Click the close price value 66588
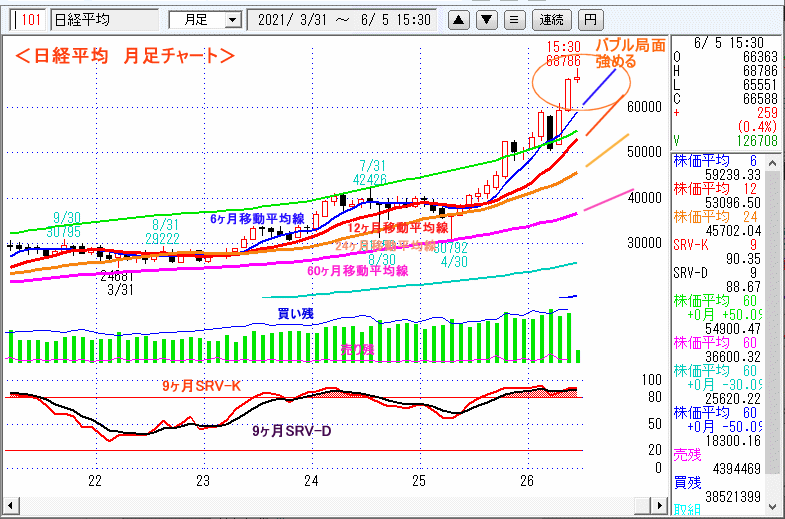The image size is (785, 519). pyautogui.click(x=760, y=99)
